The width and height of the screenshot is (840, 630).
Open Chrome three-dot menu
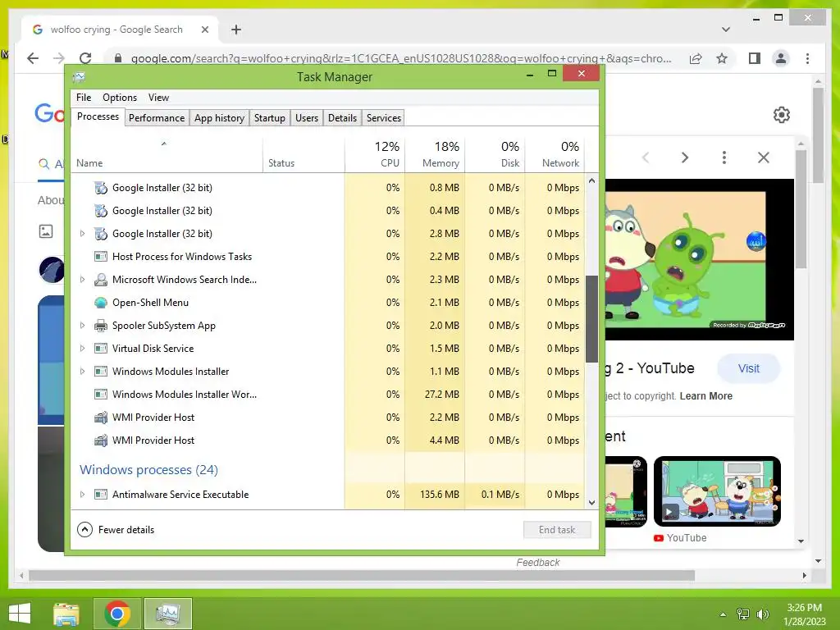[x=807, y=58]
